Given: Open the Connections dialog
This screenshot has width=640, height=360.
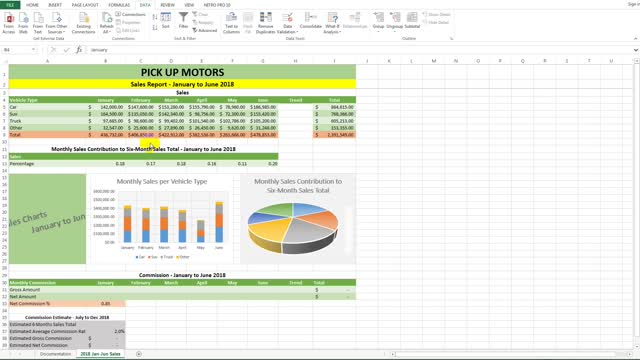Looking at the screenshot, I should 131,14.
